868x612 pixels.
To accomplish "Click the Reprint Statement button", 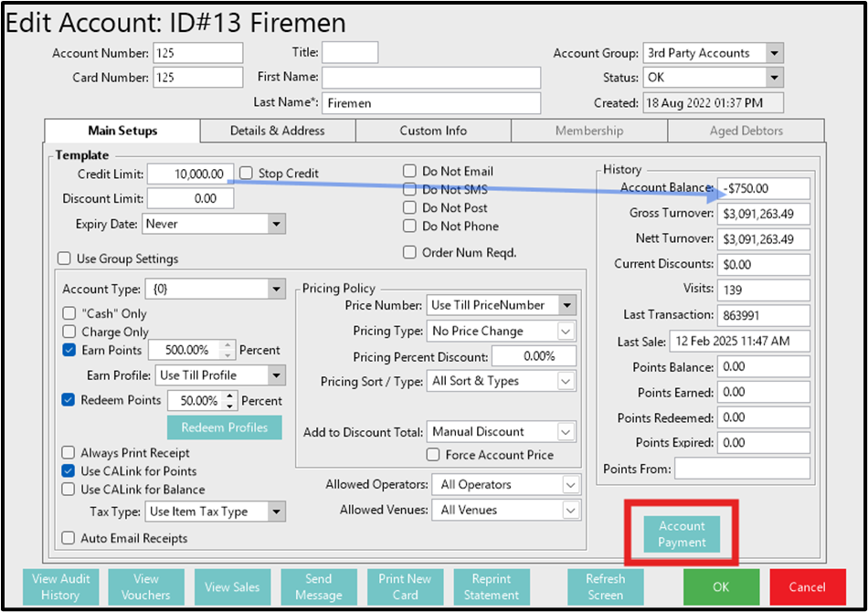I will (x=491, y=586).
